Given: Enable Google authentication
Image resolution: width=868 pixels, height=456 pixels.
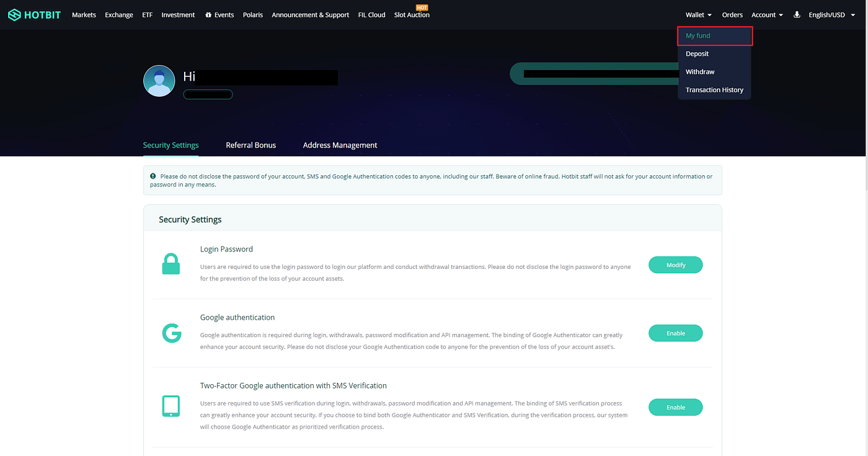Looking at the screenshot, I should [x=676, y=333].
